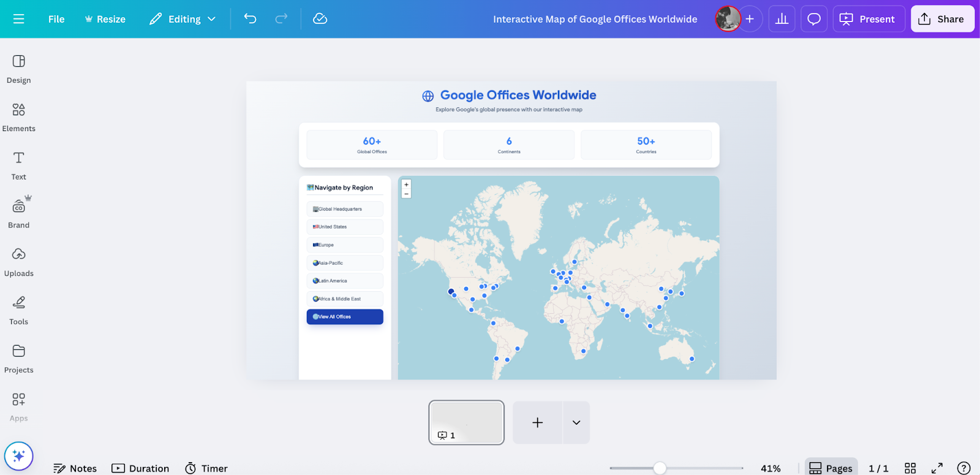Click the Navigate by Region heading
Screen dimensions: 980x475
(x=344, y=188)
